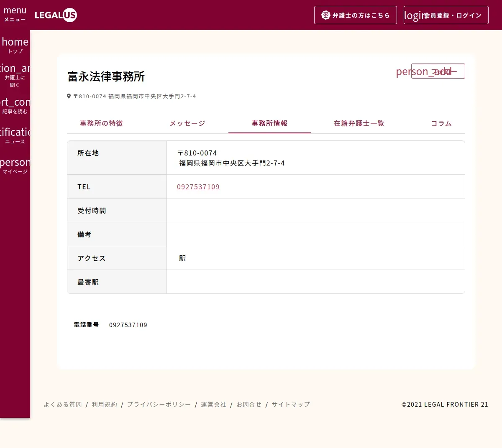The height and width of the screenshot is (448, 502).
Task: Click the TEL row label
Action: (84, 187)
